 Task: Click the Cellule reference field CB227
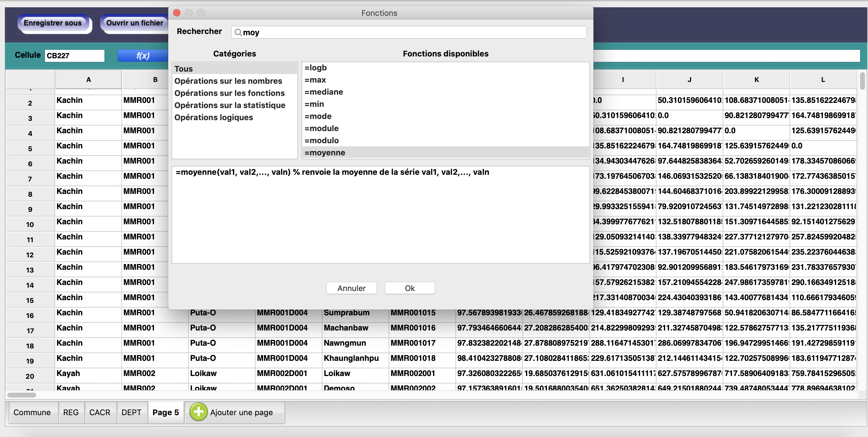pyautogui.click(x=74, y=56)
